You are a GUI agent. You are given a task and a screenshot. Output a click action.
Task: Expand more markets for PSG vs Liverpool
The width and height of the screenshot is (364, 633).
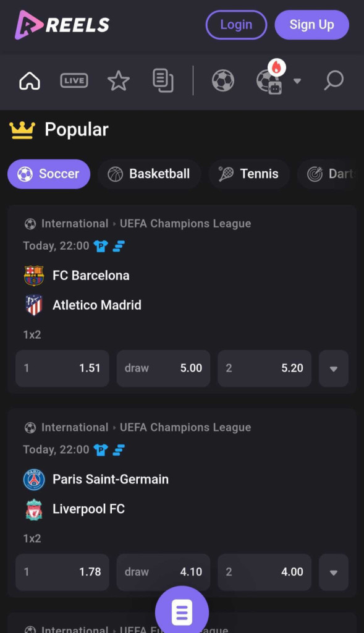click(334, 572)
